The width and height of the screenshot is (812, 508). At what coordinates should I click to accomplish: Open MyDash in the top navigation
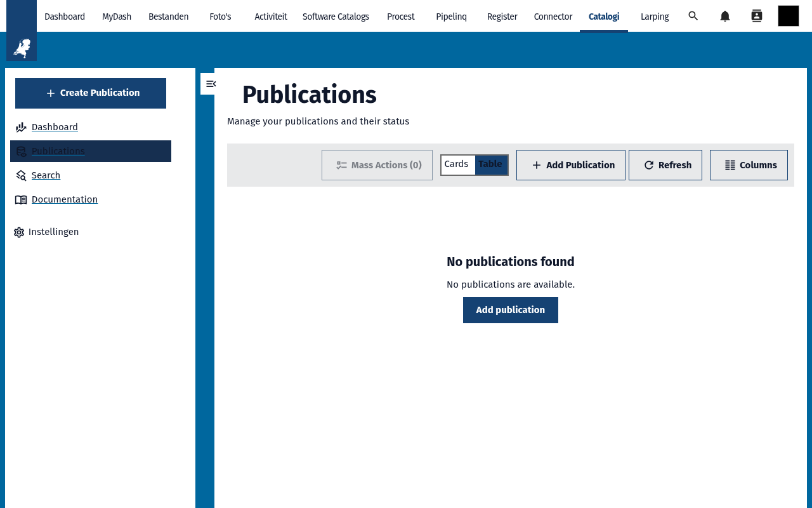pos(117,17)
